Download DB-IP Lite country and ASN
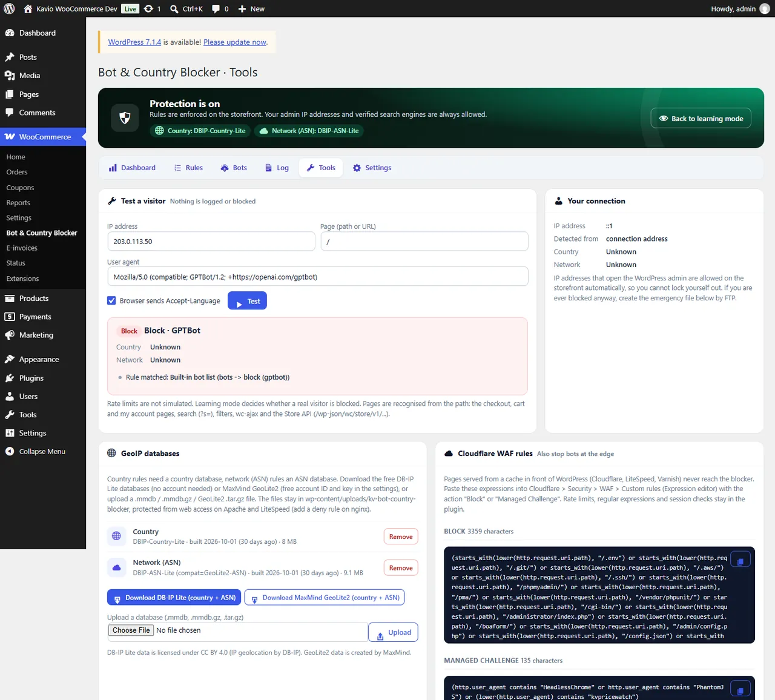The height and width of the screenshot is (700, 775). (x=174, y=598)
